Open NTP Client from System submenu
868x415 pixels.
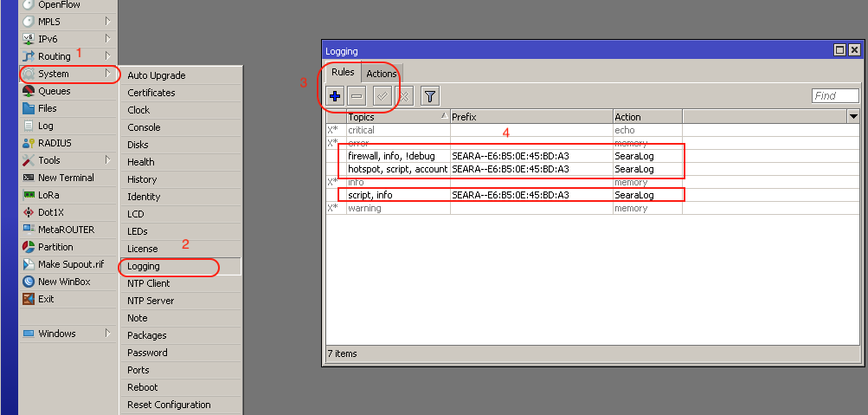point(149,283)
